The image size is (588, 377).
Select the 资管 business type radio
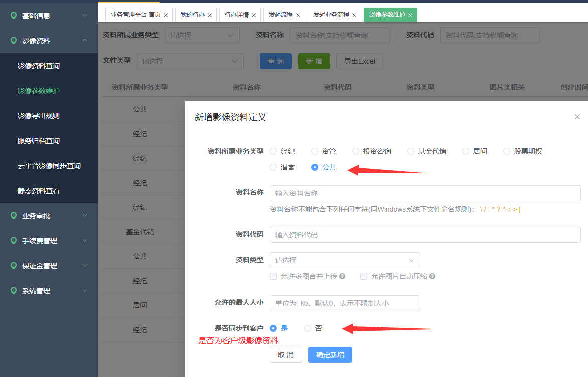(x=314, y=151)
